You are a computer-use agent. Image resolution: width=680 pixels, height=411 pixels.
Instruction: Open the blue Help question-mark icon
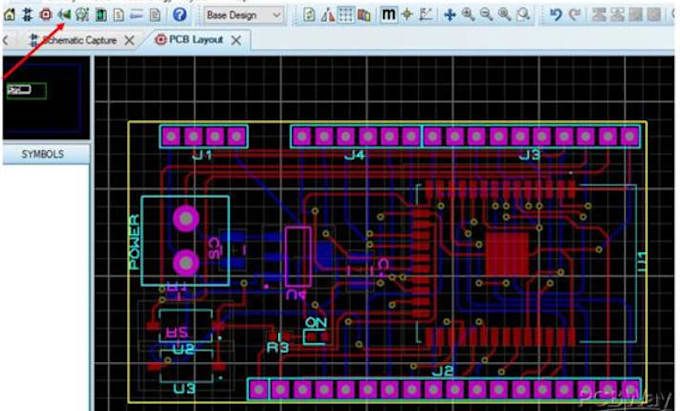coord(180,15)
